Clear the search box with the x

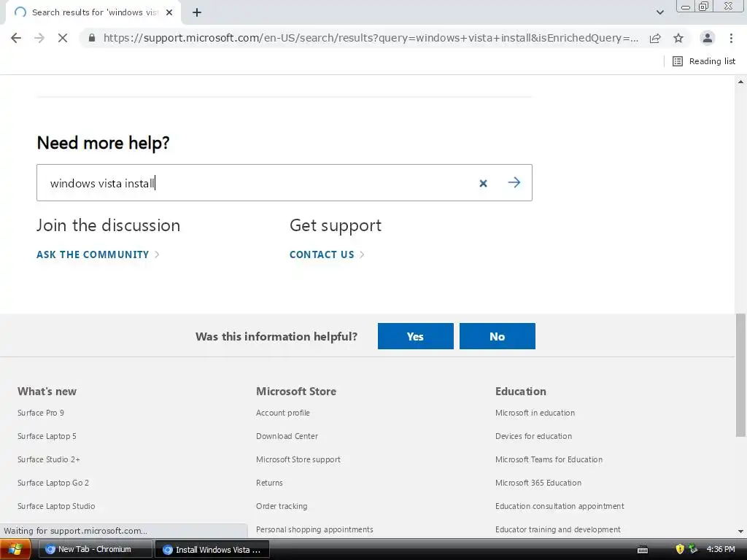(483, 183)
